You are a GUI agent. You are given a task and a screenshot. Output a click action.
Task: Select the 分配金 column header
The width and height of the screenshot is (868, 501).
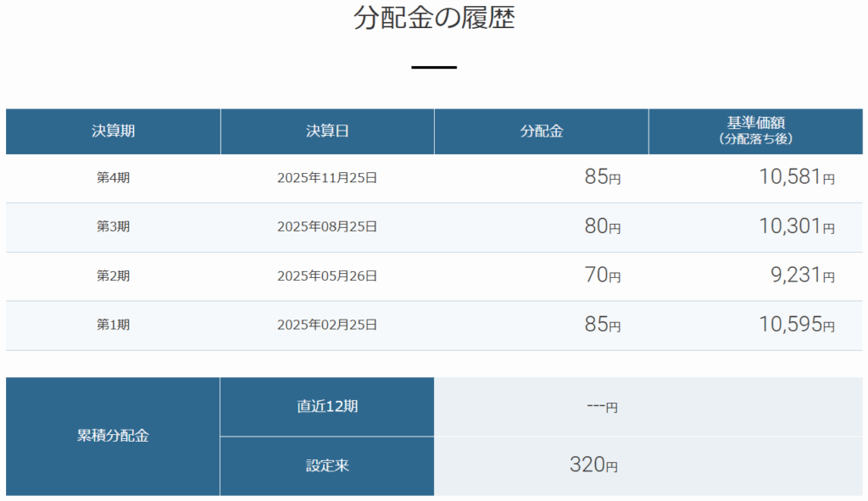pyautogui.click(x=542, y=131)
